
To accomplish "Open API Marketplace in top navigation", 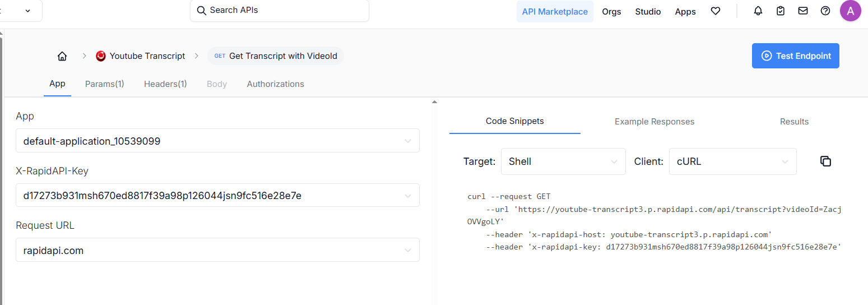I will tap(555, 11).
